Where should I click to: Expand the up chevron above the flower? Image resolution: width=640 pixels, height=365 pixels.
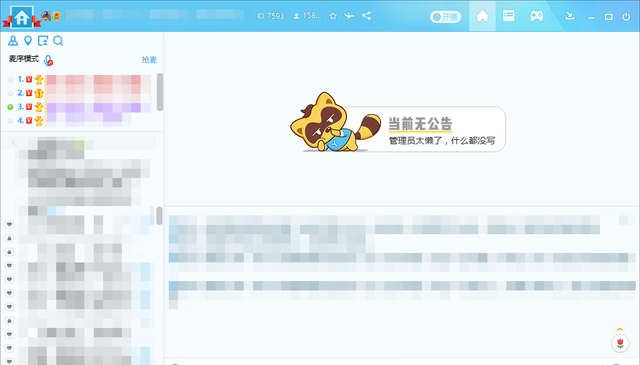pos(620,329)
